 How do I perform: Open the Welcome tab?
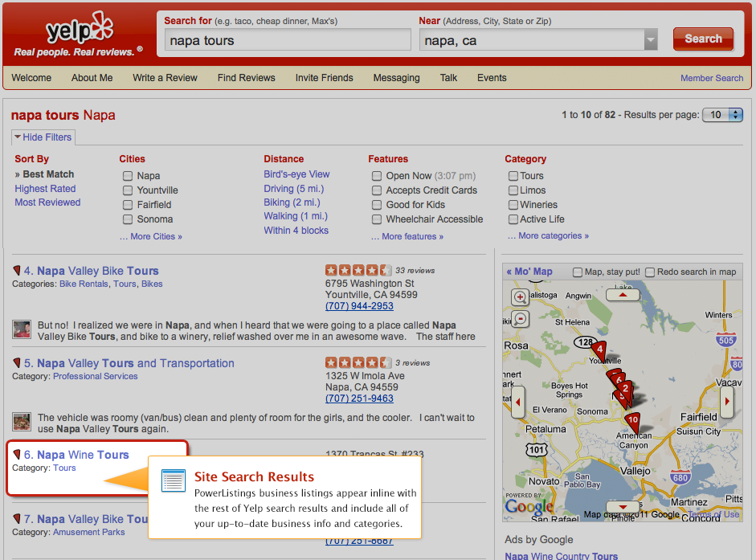(x=31, y=78)
